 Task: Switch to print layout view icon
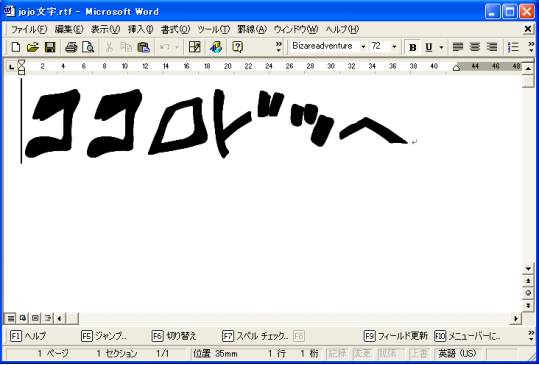[35, 319]
